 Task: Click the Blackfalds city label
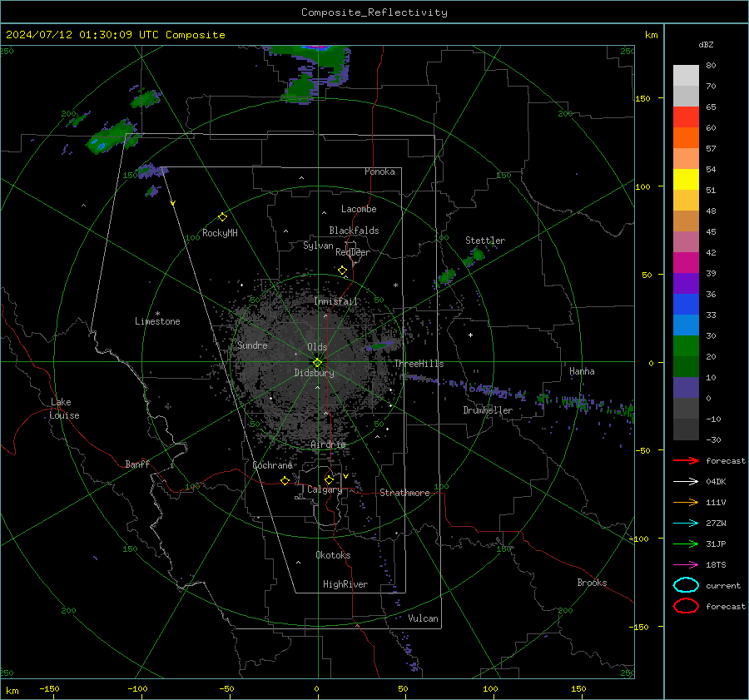point(354,231)
